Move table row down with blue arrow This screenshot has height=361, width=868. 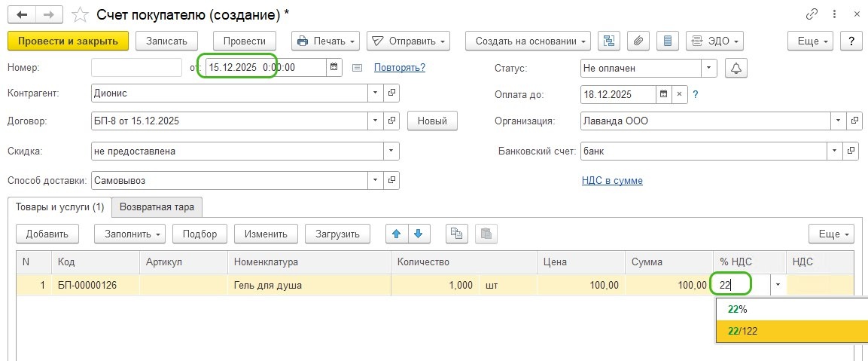(x=419, y=234)
